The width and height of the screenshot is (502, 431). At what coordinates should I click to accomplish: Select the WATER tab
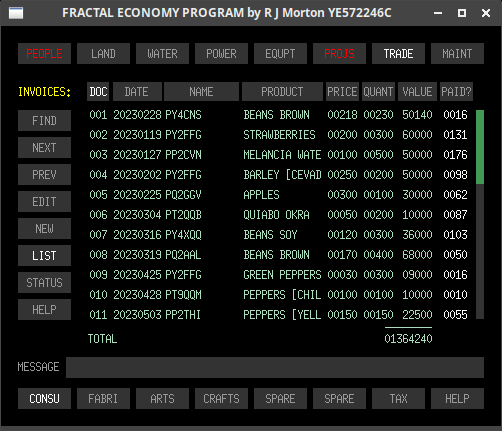162,53
